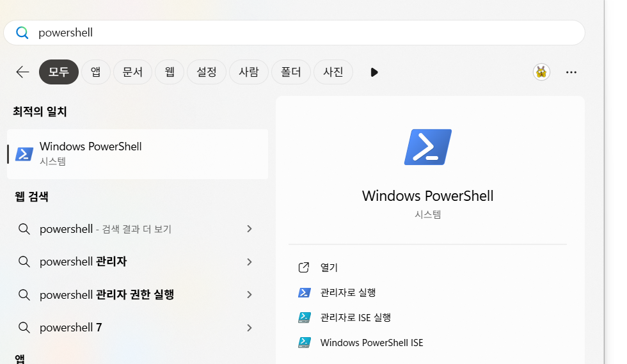Click magnifier icon by powershell 검색 결과 더 보기

click(x=24, y=229)
